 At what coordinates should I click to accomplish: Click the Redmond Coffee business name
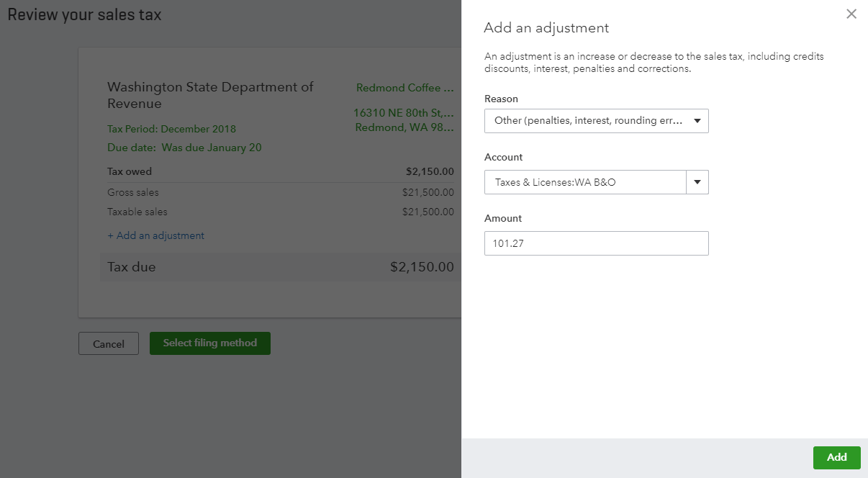404,88
